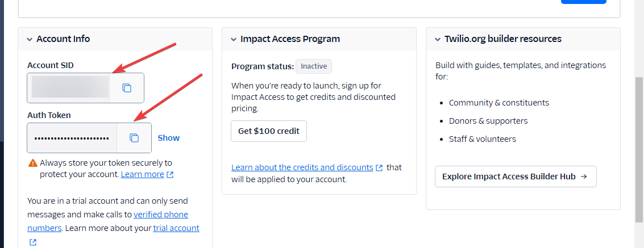
Task: Click external link icon beside Learn more
Action: (170, 175)
